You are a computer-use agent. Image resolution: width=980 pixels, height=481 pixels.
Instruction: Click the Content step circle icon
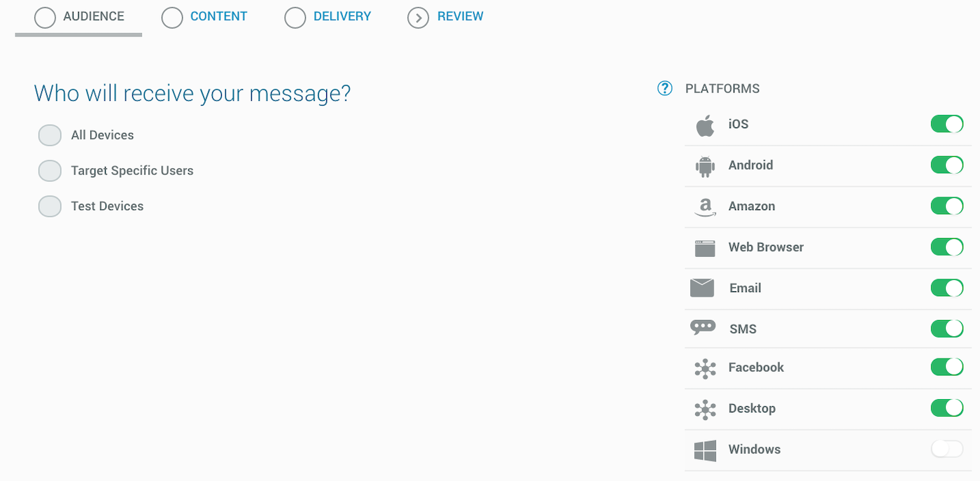click(172, 18)
